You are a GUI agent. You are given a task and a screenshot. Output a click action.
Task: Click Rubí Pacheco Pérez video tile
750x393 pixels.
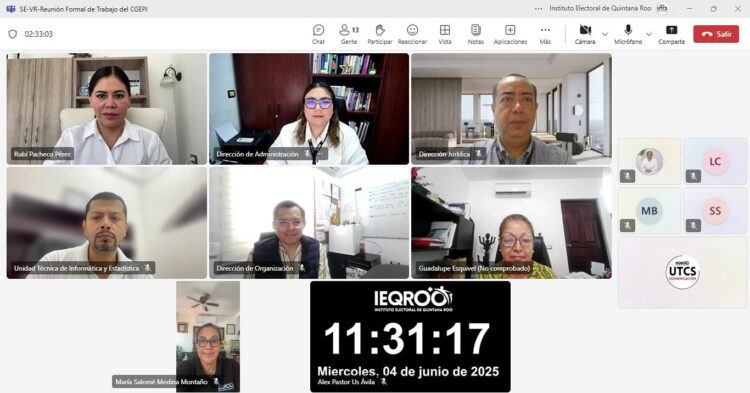pyautogui.click(x=107, y=109)
